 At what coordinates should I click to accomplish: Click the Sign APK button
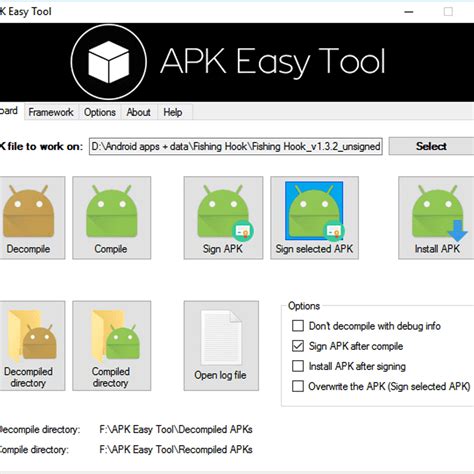point(223,218)
